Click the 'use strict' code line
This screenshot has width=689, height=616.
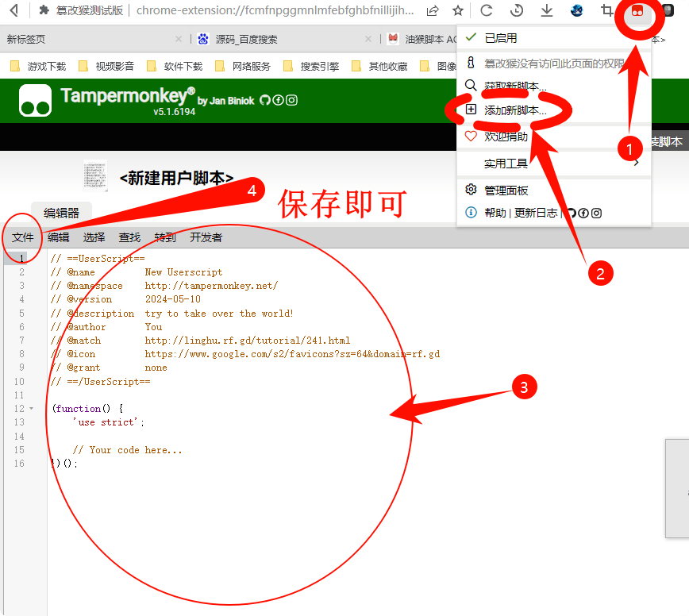[108, 422]
